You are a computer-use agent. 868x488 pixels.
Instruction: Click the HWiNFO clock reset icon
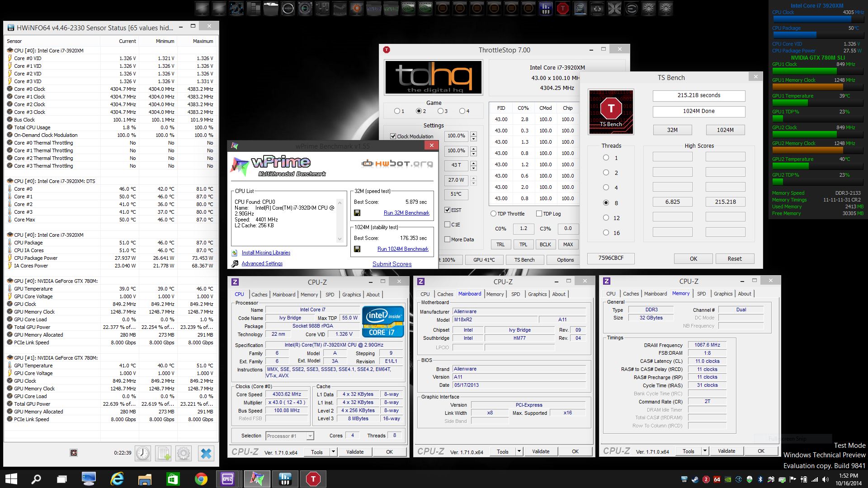click(x=143, y=453)
